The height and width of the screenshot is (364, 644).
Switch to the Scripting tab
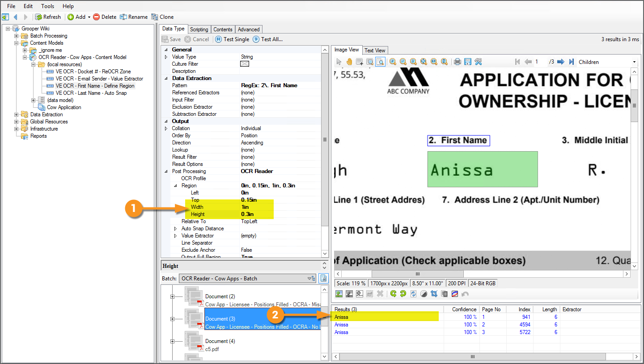[x=199, y=30]
